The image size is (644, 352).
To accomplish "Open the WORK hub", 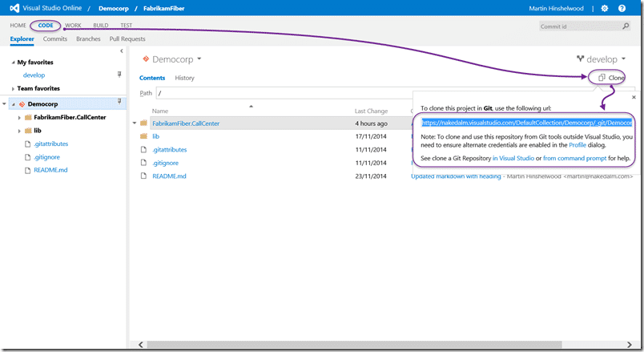I will 73,25.
